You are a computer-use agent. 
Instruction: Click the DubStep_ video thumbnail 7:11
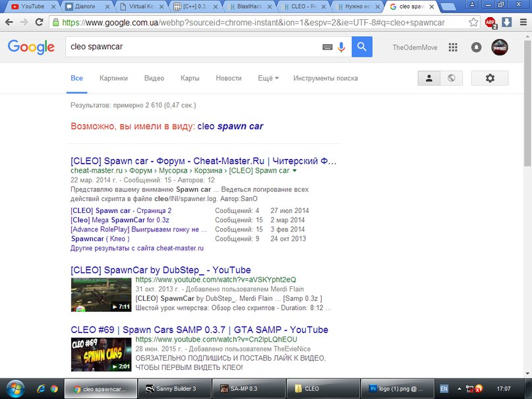[x=101, y=295]
